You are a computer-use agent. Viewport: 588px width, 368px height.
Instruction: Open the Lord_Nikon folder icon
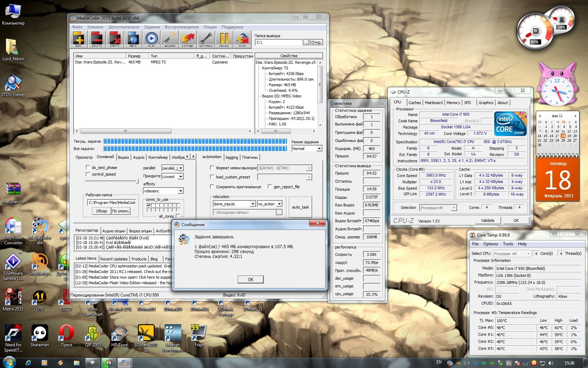point(13,50)
